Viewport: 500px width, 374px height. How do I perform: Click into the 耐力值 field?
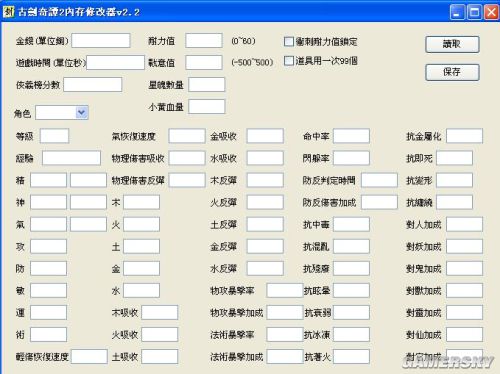[x=204, y=41]
